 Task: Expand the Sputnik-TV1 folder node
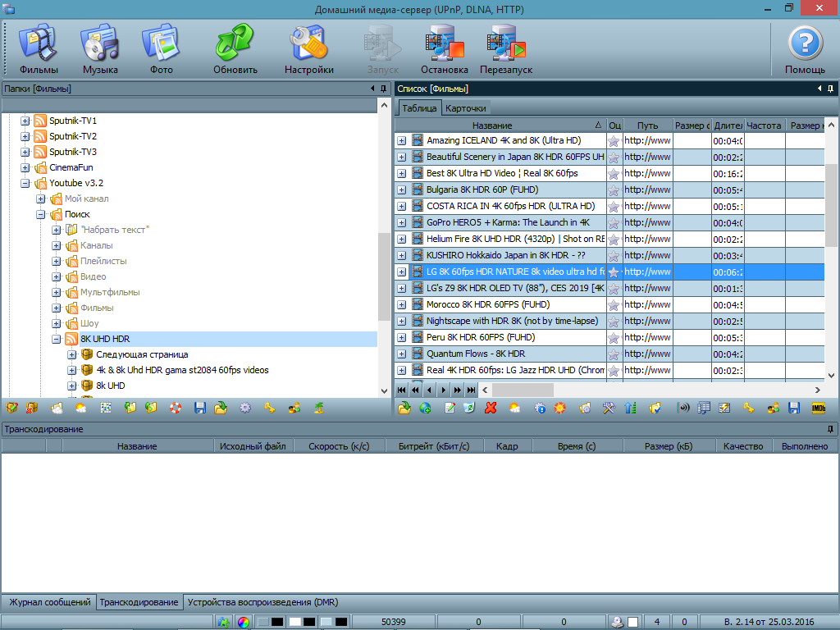(25, 121)
